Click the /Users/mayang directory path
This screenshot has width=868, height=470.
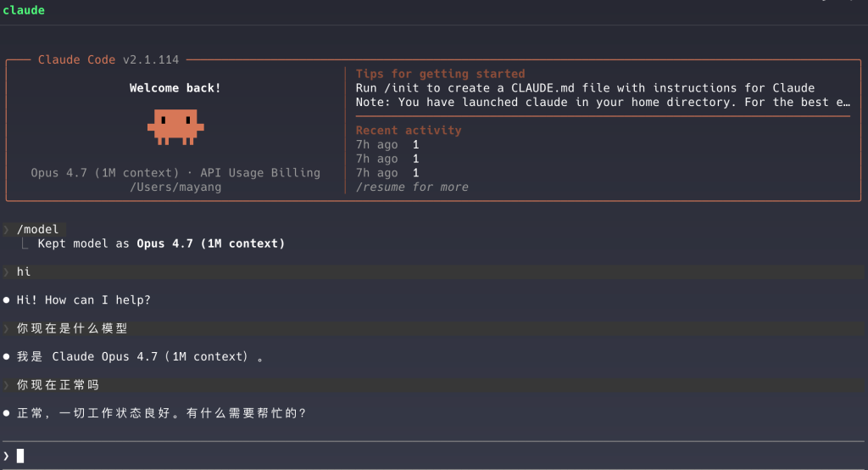click(175, 187)
